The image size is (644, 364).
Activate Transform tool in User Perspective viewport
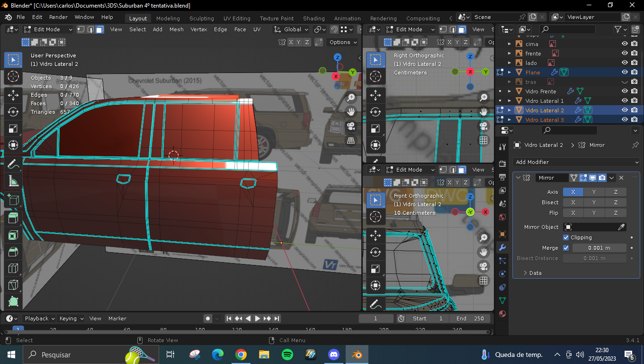(13, 146)
